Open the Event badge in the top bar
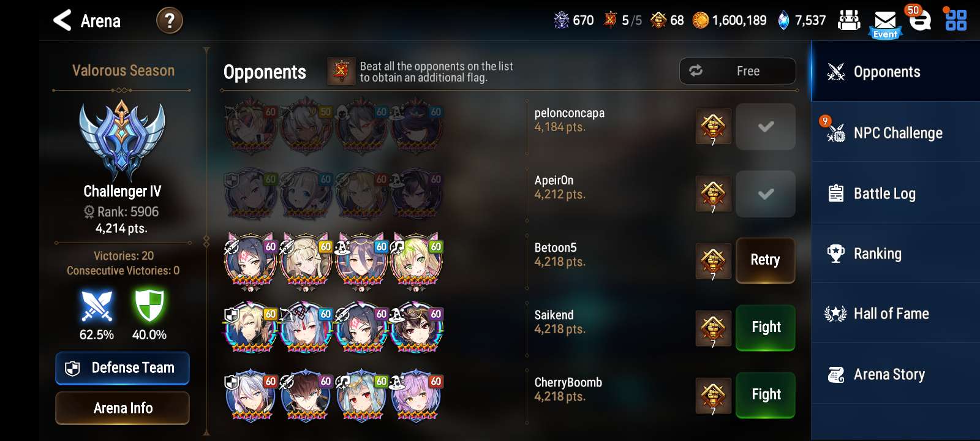980x441 pixels. (885, 34)
